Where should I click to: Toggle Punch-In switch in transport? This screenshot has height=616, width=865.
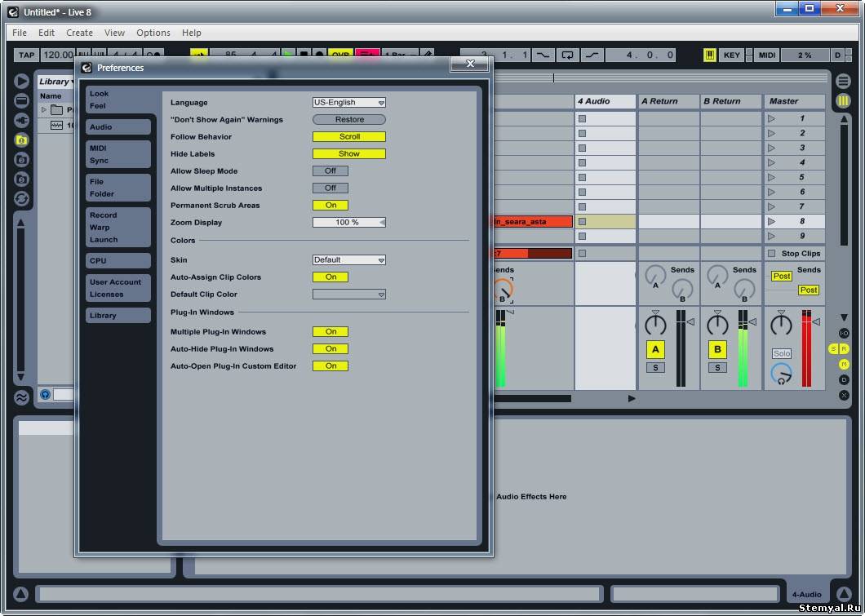(x=543, y=55)
